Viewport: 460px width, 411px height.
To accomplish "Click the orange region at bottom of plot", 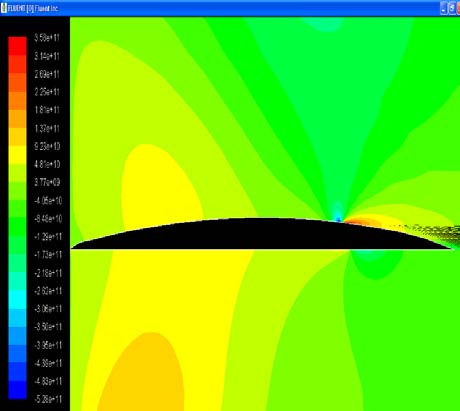I will [142, 373].
